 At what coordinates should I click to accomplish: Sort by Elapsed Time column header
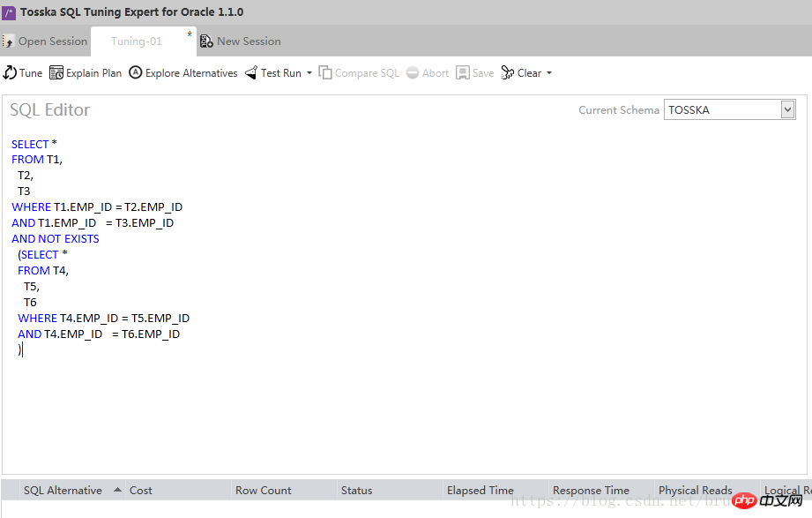(x=480, y=491)
